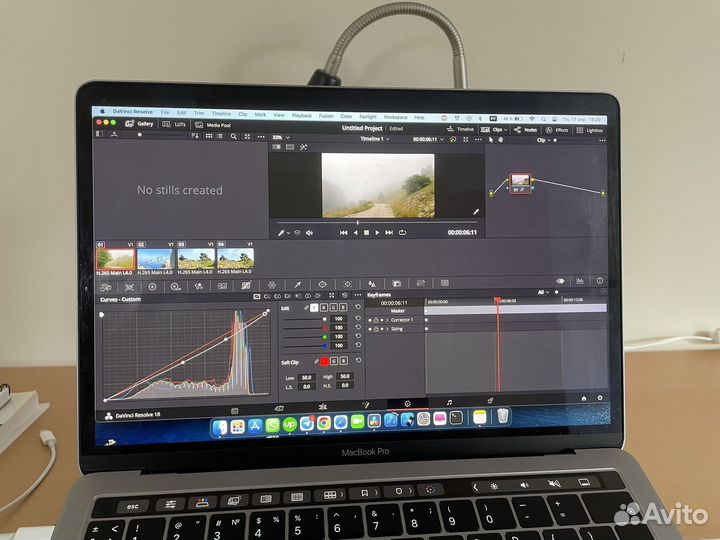The width and height of the screenshot is (720, 540).
Task: Play the clip forward
Action: (377, 233)
